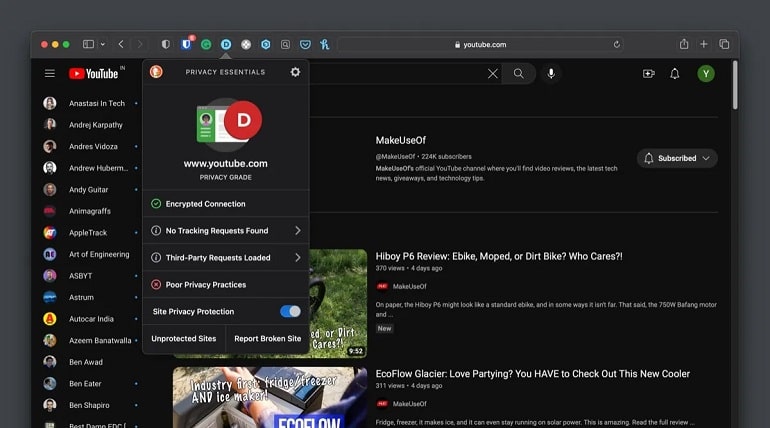770x428 pixels.
Task: Click the half-shaded shield privacy report icon
Action: coord(166,44)
